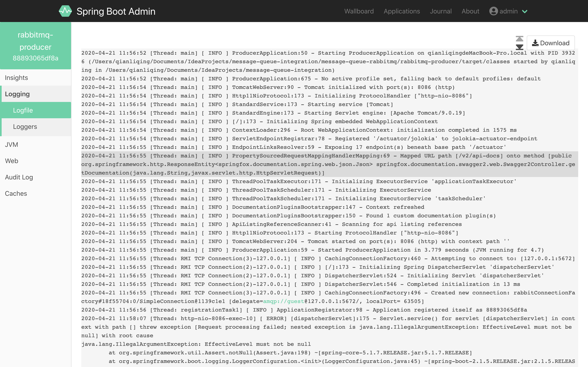Open the Journal page
The height and width of the screenshot is (367, 588).
tap(441, 11)
